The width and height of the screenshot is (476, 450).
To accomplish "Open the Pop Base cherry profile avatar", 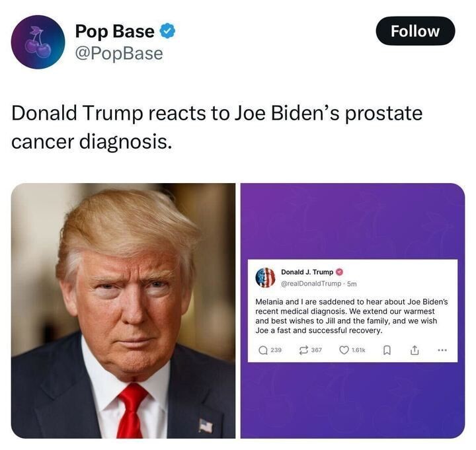I will (38, 42).
